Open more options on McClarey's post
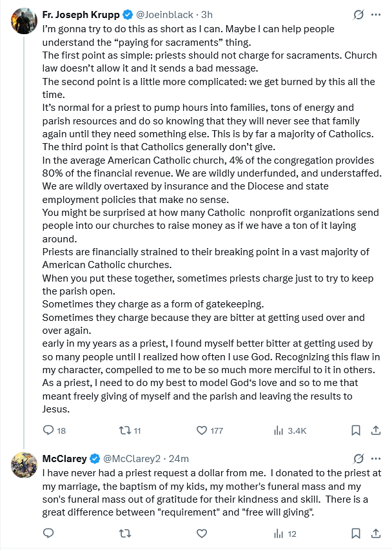This screenshot has height=551, width=392. click(377, 459)
